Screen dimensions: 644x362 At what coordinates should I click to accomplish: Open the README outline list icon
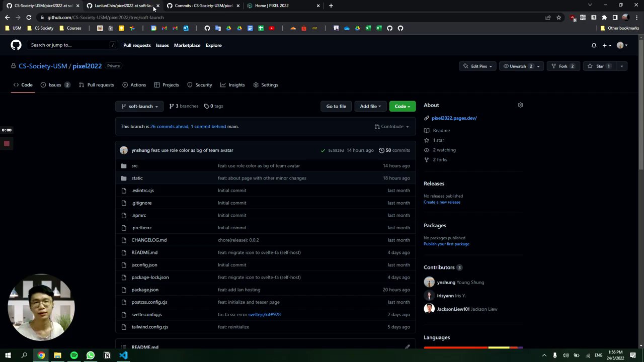[x=124, y=347]
